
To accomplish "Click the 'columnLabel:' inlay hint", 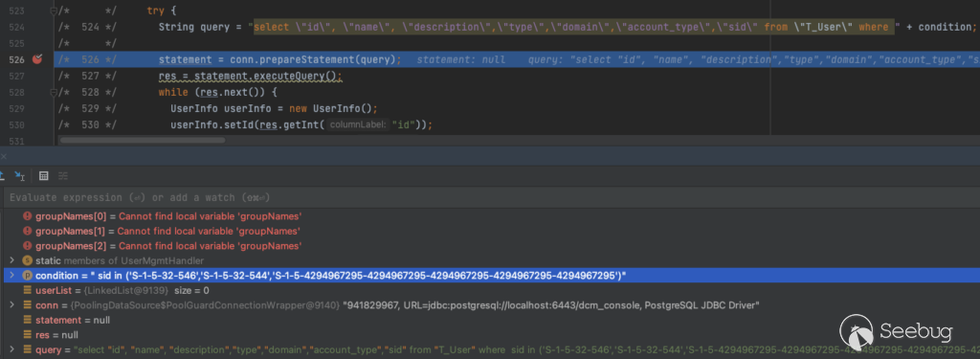I will (x=358, y=124).
